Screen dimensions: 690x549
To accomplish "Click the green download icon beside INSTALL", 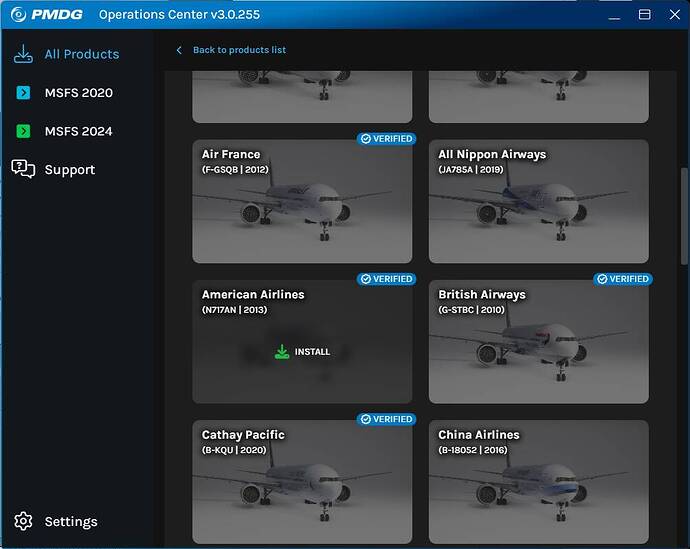I will point(282,352).
